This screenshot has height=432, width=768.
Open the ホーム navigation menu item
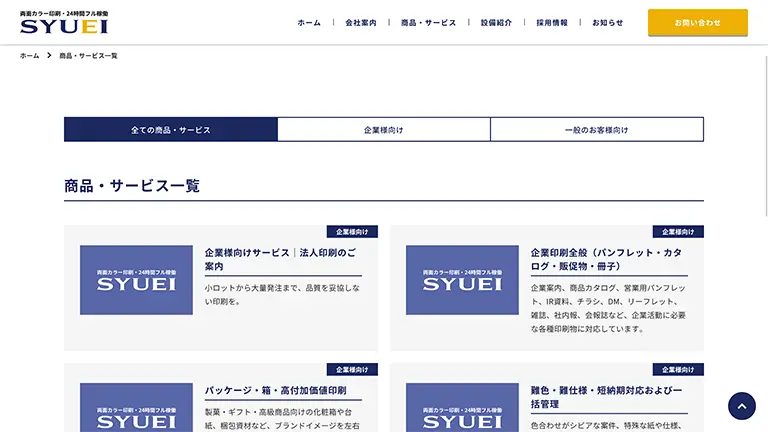pyautogui.click(x=309, y=23)
